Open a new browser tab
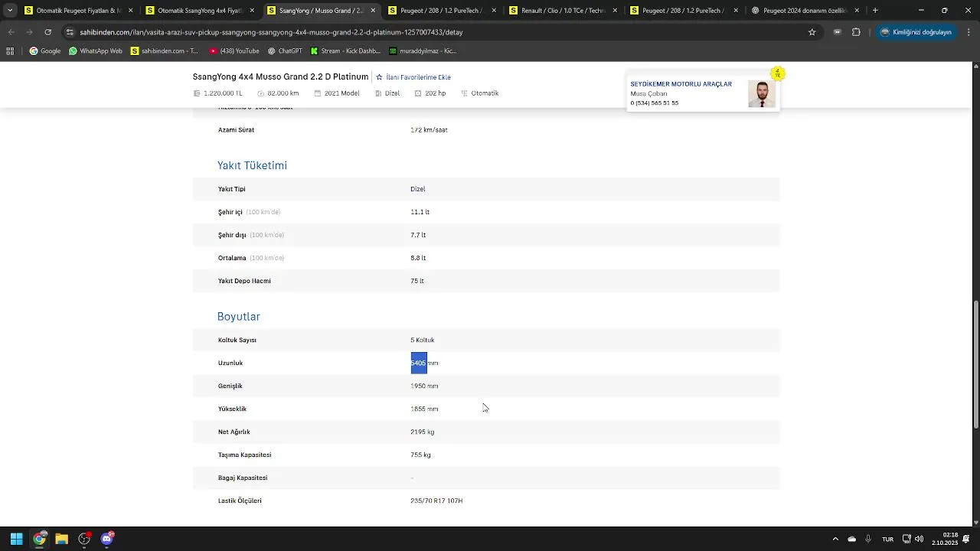Viewport: 980px width, 551px height. tap(875, 11)
